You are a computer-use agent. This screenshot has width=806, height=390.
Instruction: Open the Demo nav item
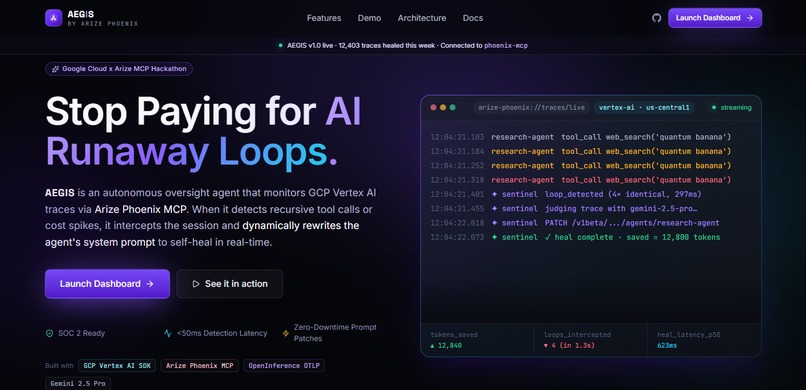[369, 18]
